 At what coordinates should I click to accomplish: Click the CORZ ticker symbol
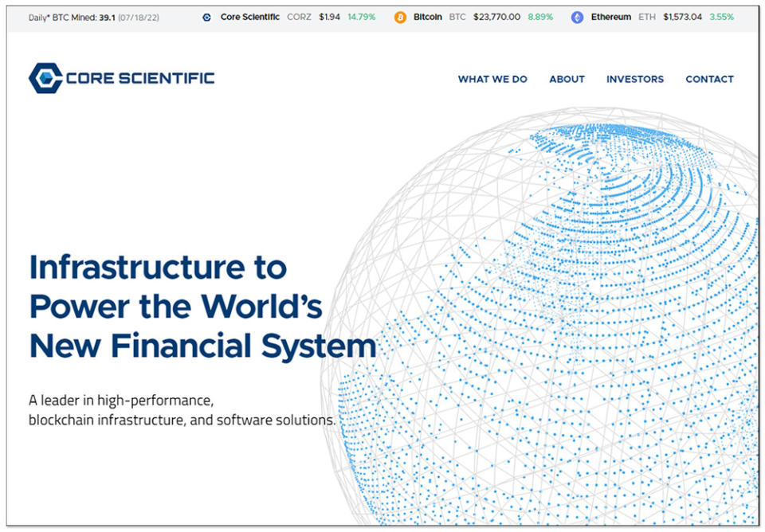[x=299, y=17]
